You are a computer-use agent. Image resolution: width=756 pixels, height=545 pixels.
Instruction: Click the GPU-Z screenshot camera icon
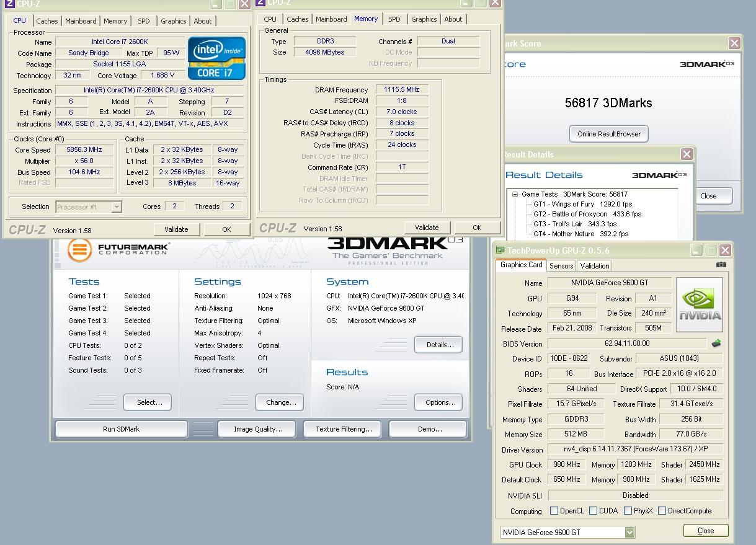pos(721,265)
